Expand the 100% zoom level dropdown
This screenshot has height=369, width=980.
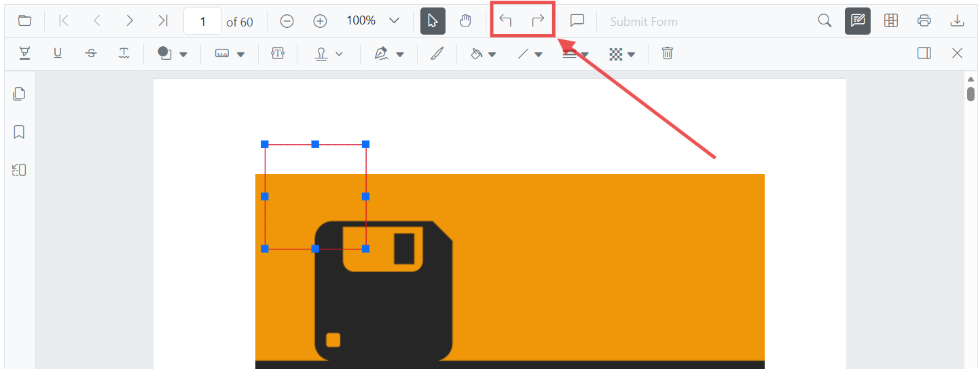click(x=394, y=21)
